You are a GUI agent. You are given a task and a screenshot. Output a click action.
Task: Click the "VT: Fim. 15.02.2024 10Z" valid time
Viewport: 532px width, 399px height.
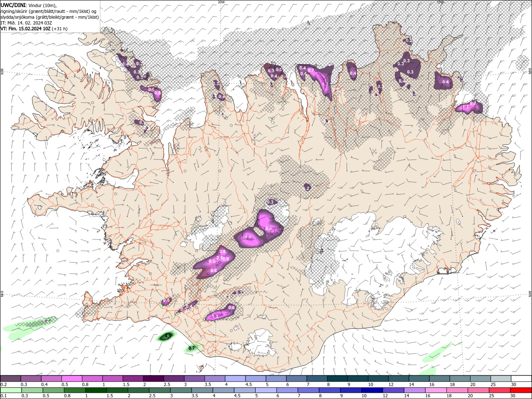coord(25,29)
